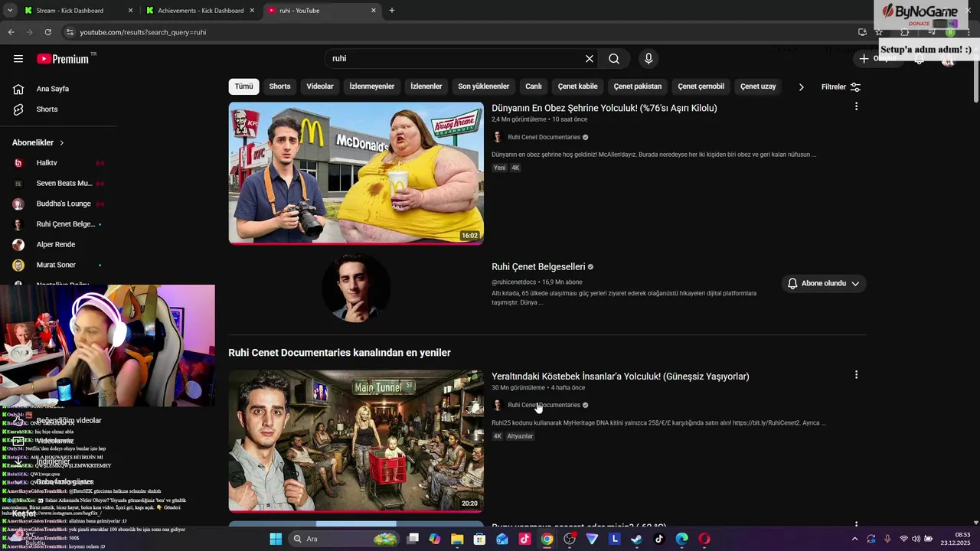Bookmark this page with the star icon
The height and width of the screenshot is (551, 980).
(x=879, y=32)
